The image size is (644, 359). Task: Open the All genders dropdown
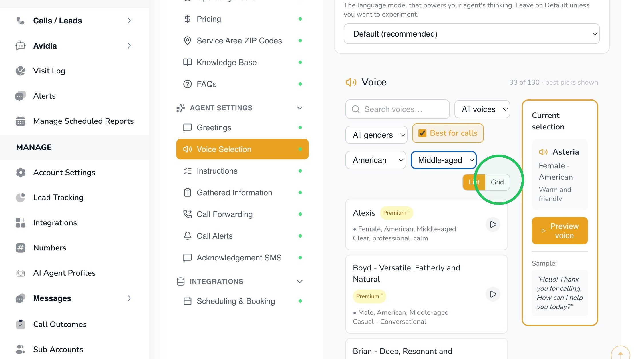click(x=376, y=135)
